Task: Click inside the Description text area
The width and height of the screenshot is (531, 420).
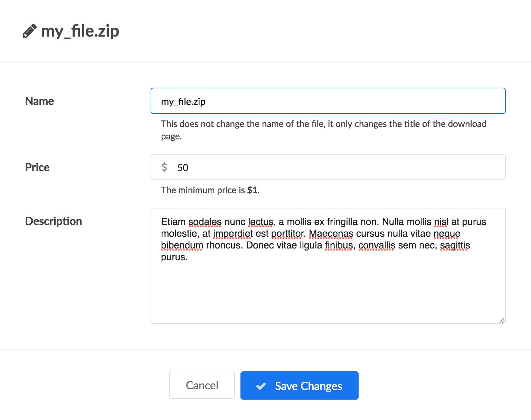Action: (328, 286)
